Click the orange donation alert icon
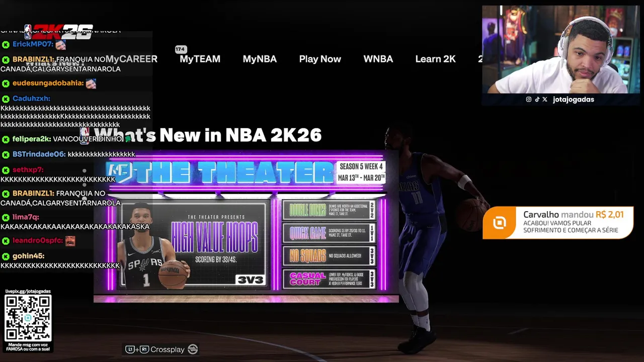 [x=499, y=223]
